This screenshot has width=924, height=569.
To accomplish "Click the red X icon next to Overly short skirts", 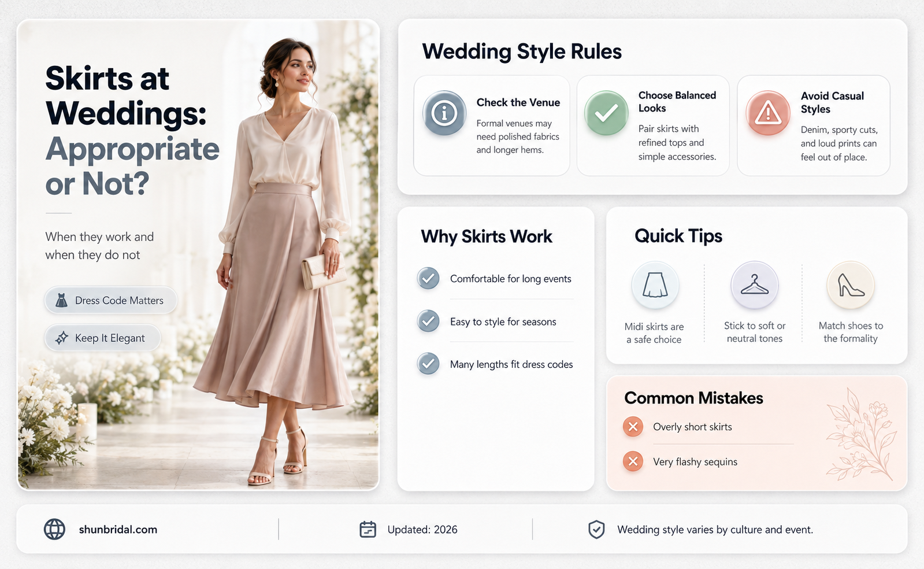I will [x=633, y=427].
